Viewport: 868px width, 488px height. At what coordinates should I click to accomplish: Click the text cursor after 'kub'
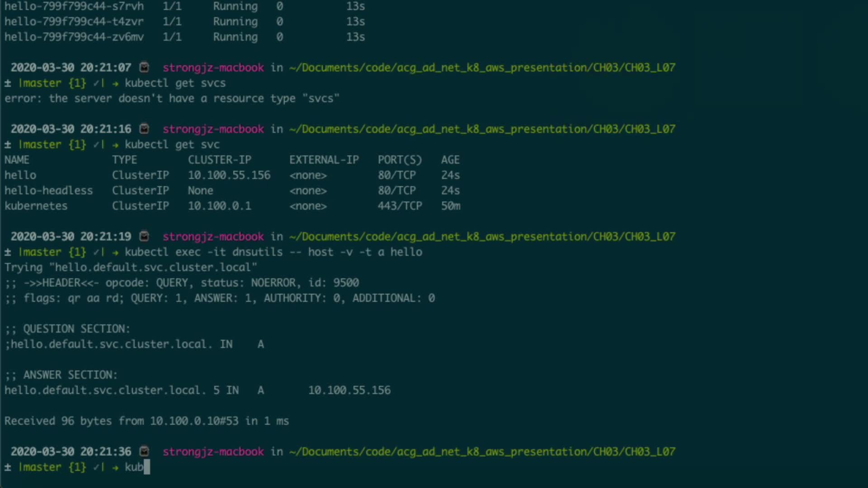146,467
